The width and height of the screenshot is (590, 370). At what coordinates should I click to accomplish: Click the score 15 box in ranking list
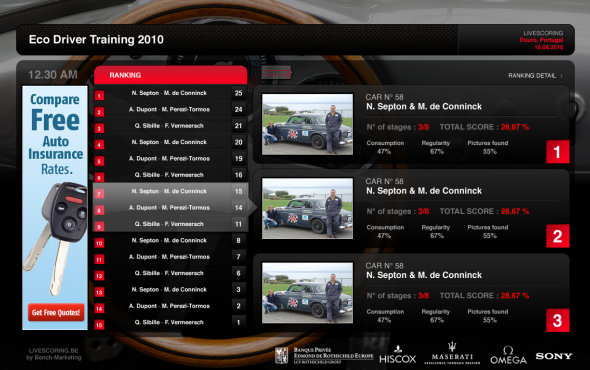(x=239, y=191)
